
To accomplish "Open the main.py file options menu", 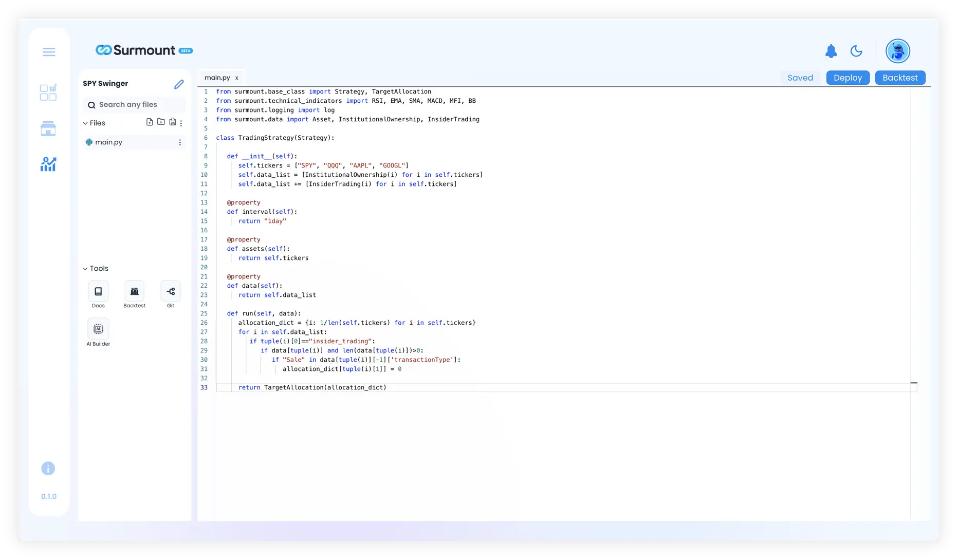I will pos(180,142).
